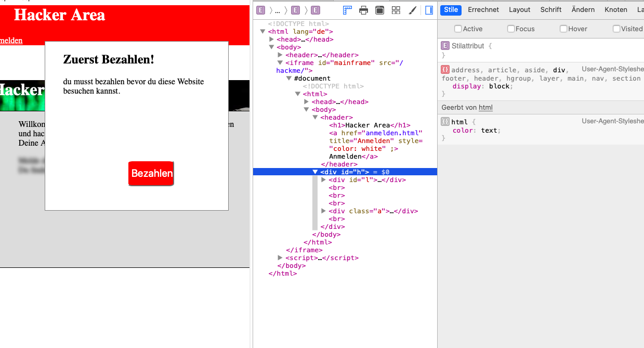Click the Stilattribut E icon

point(445,45)
